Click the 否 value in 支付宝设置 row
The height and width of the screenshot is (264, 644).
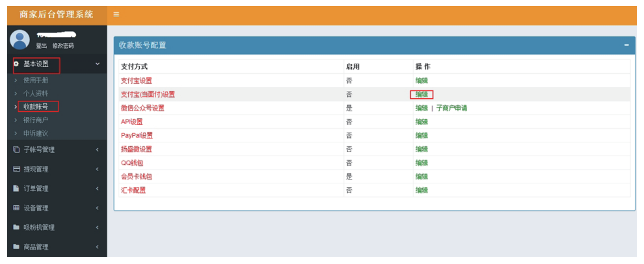(349, 81)
